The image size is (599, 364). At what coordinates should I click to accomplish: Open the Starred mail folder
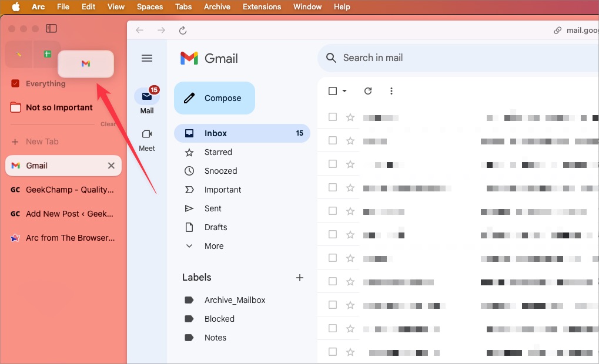[x=218, y=152]
